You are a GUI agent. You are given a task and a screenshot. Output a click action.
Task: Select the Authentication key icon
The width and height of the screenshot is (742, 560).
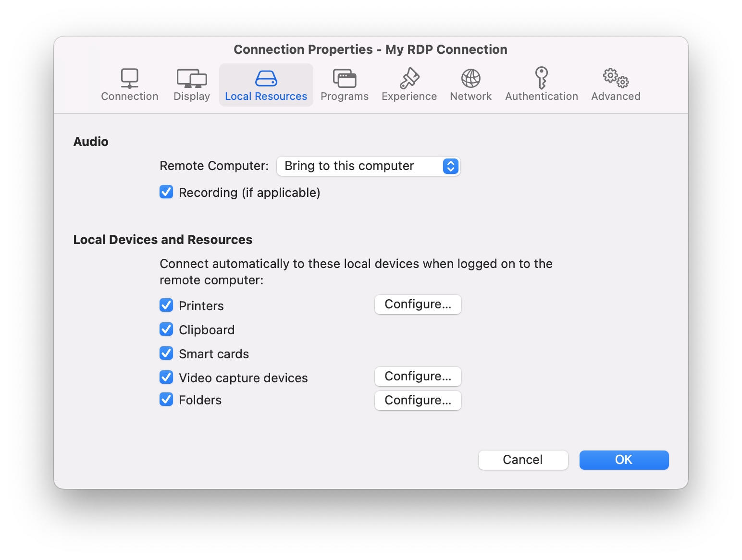pyautogui.click(x=541, y=78)
